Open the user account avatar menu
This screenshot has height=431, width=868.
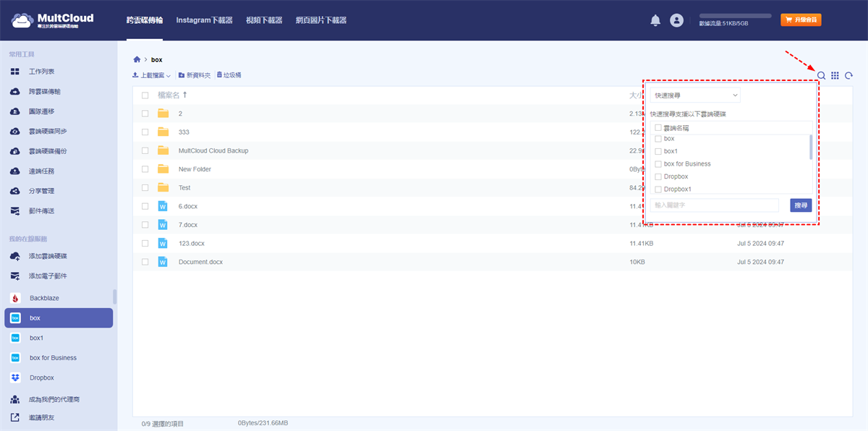676,20
